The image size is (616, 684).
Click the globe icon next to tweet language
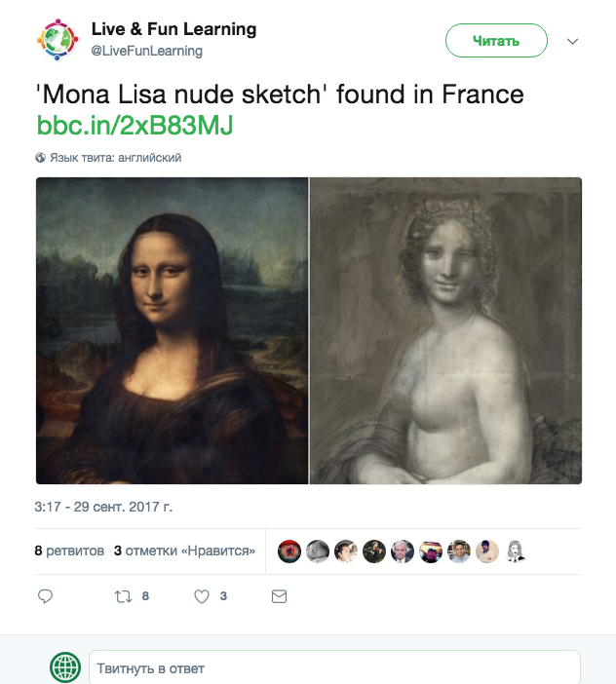[41, 158]
